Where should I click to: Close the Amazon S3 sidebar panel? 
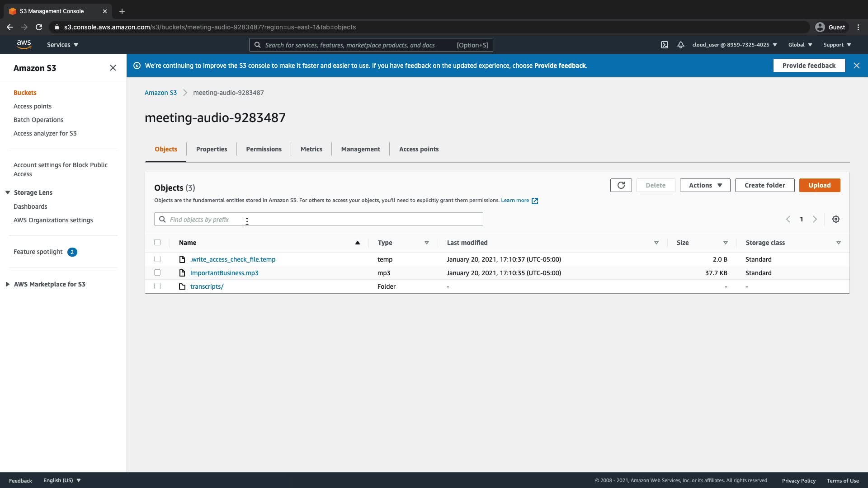(113, 68)
